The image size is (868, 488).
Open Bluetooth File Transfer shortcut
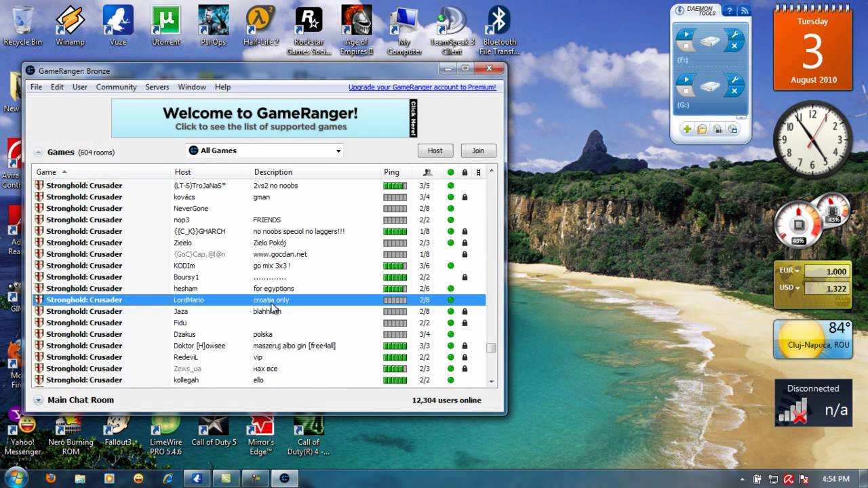pyautogui.click(x=499, y=30)
